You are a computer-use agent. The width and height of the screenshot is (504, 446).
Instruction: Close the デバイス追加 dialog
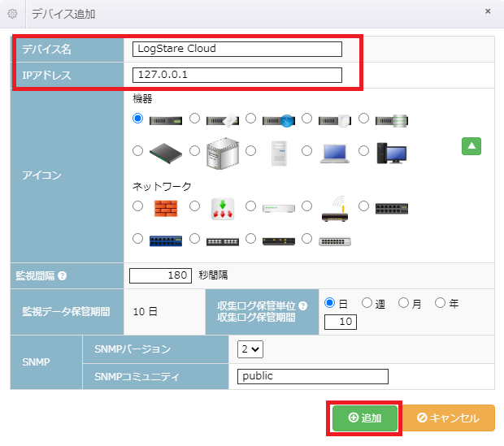point(488,11)
